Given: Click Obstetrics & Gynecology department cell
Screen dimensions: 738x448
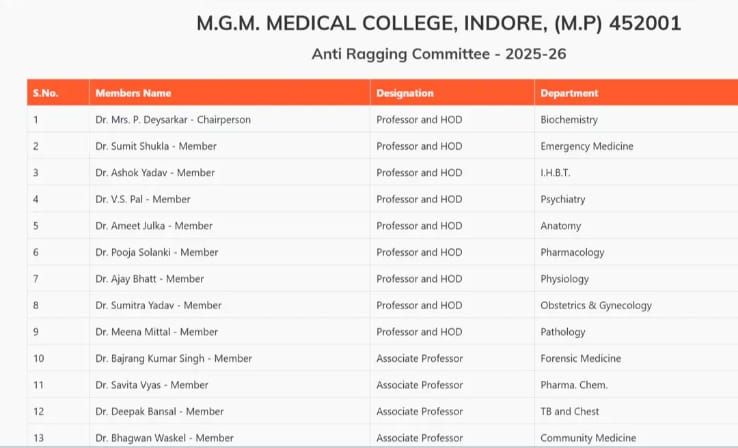Looking at the screenshot, I should (x=596, y=305).
